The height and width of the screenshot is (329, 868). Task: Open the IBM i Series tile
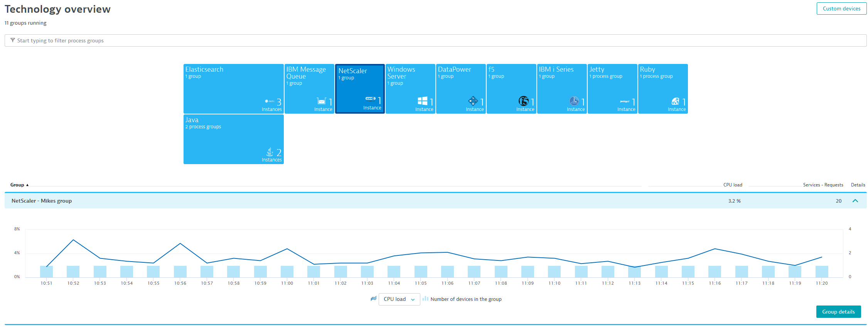(562, 89)
